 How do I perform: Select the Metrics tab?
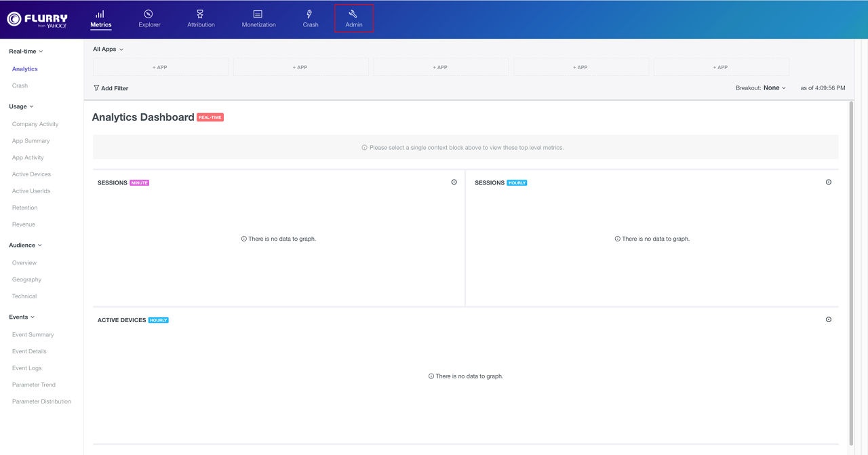tap(100, 19)
